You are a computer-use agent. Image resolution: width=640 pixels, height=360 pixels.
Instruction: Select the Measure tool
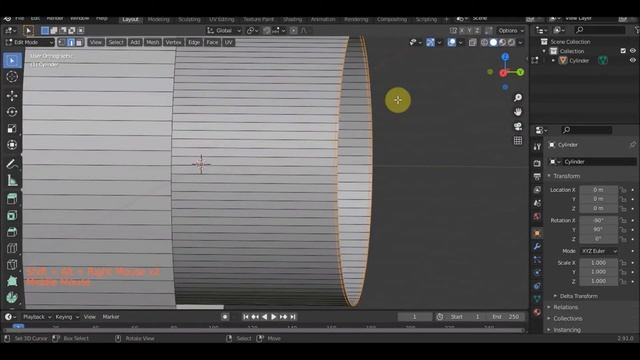pos(12,180)
